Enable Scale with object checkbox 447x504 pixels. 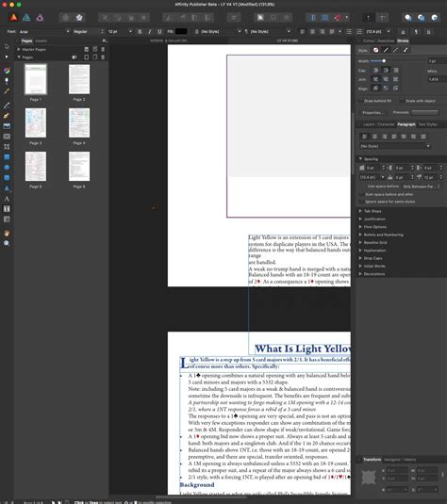point(402,101)
